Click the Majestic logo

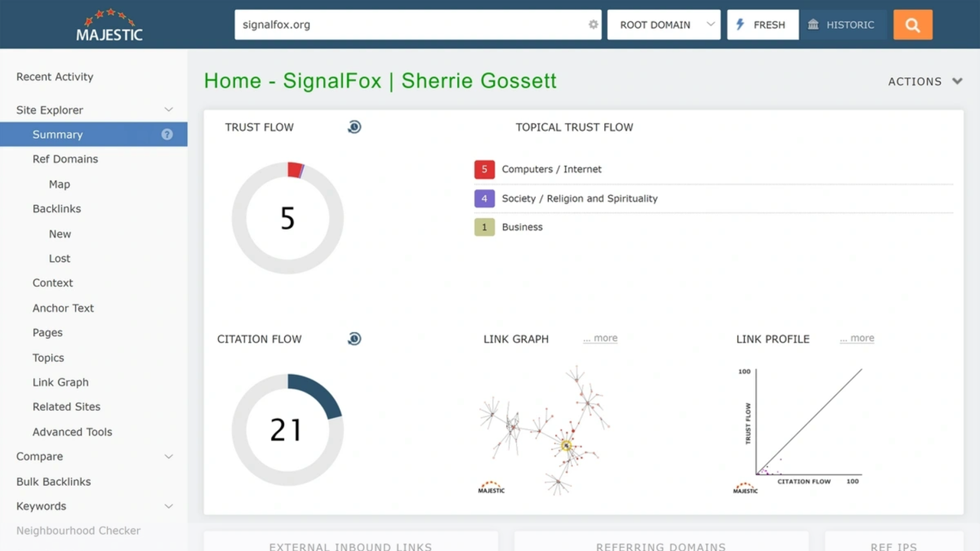[x=109, y=24]
